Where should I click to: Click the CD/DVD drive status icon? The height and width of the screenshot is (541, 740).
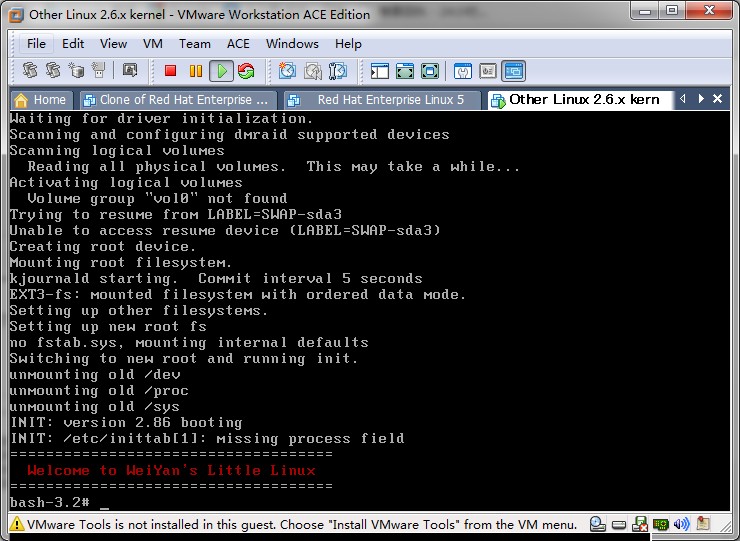pyautogui.click(x=597, y=524)
